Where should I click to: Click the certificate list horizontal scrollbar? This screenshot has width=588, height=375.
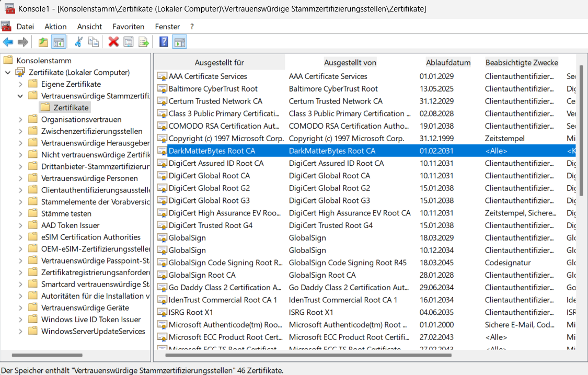307,355
